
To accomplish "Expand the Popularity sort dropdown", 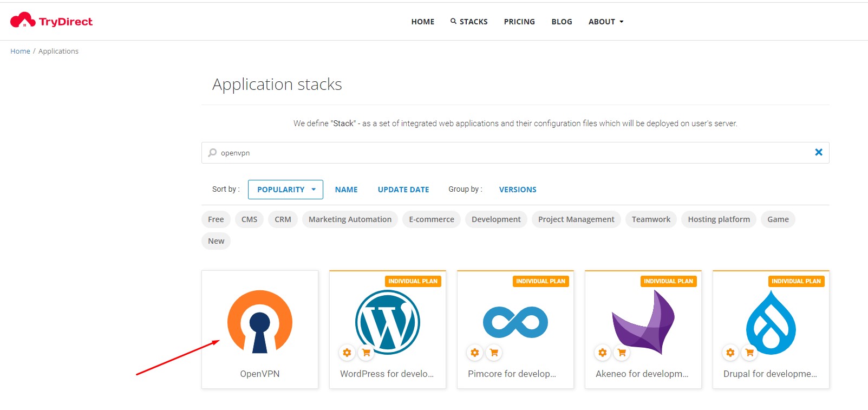I will coord(285,190).
